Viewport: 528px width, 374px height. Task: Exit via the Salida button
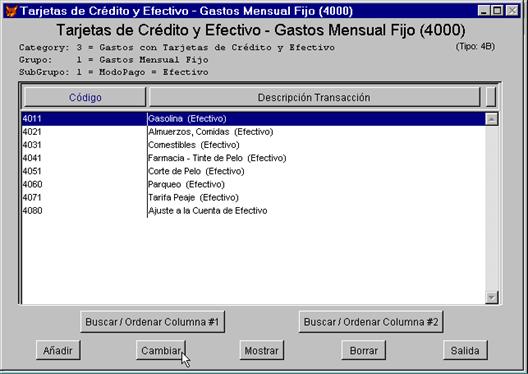(x=465, y=350)
